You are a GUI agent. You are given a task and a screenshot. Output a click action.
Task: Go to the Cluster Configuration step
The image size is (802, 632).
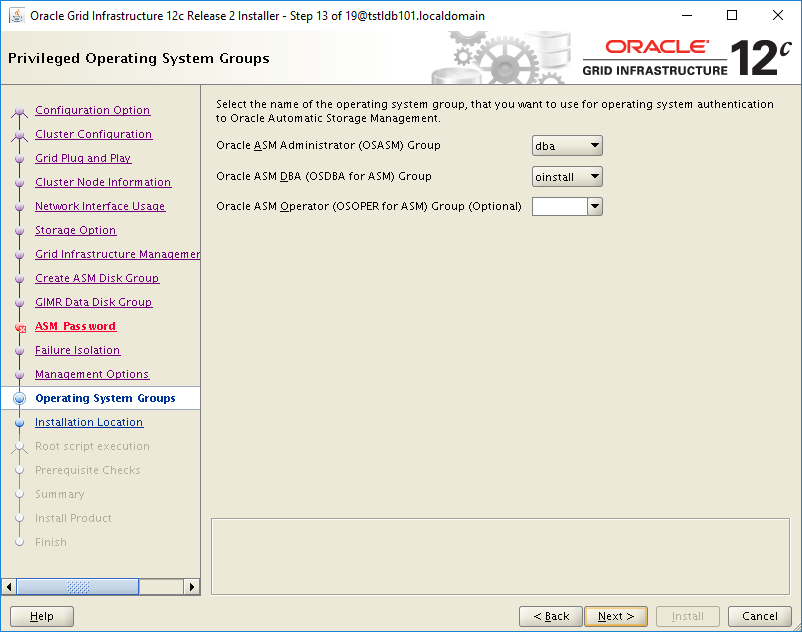click(94, 134)
